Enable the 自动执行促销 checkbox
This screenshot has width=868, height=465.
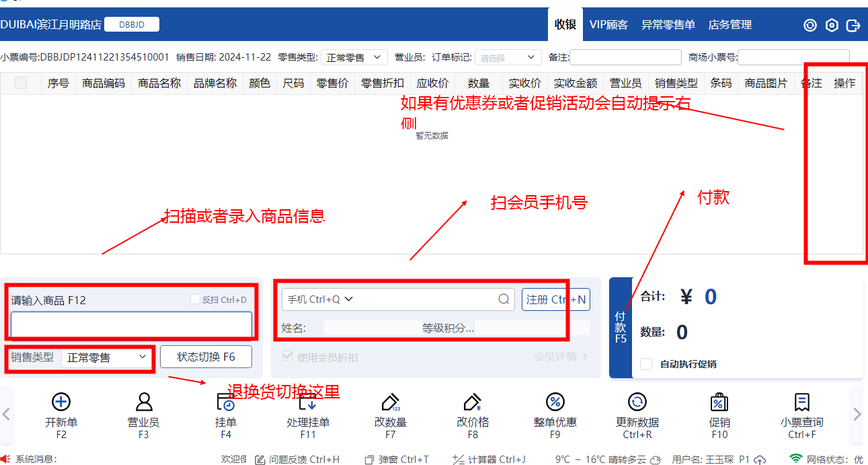click(646, 364)
